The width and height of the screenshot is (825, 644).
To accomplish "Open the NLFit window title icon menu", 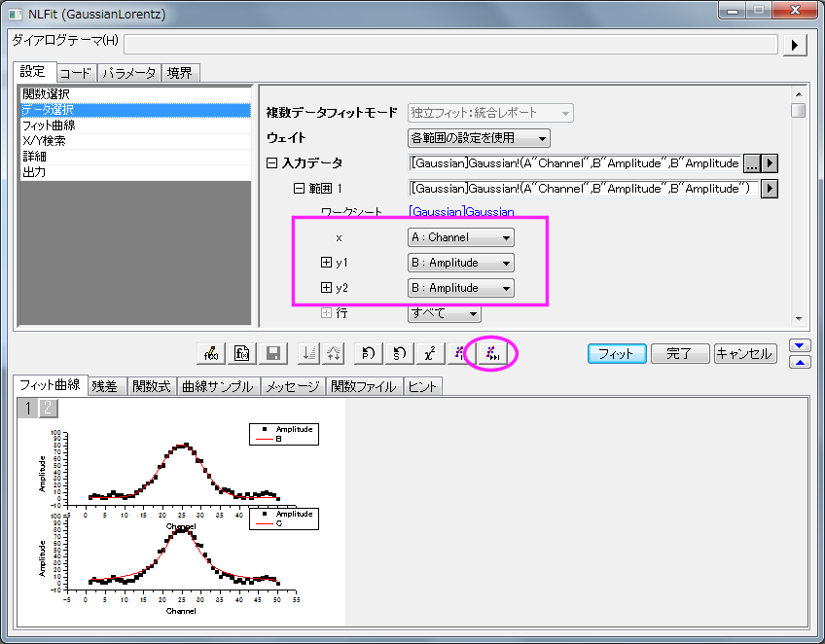I will coord(16,14).
